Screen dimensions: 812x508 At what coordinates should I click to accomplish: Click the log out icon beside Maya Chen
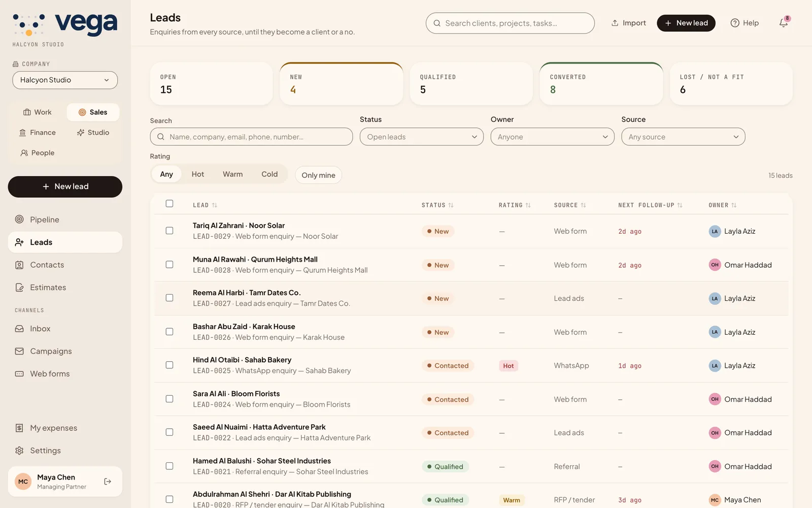click(x=108, y=482)
